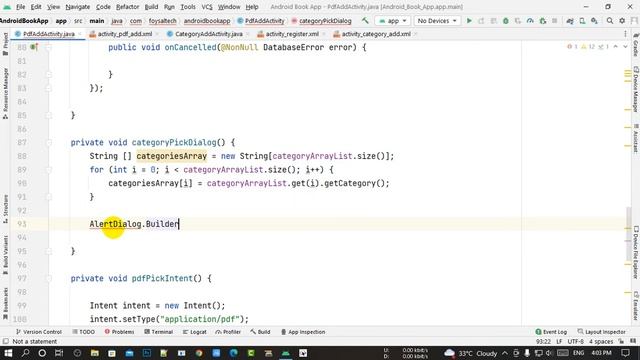Open Version Control tool window
This screenshot has height=360, width=640.
click(x=38, y=332)
